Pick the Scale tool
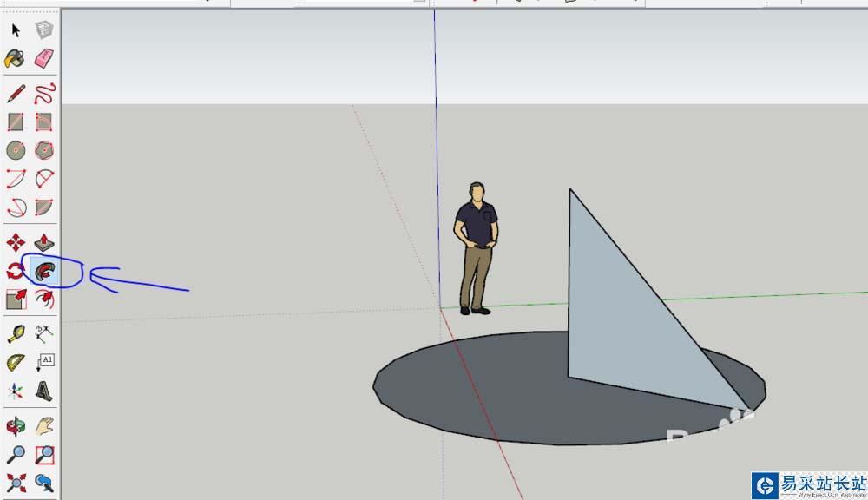 (16, 299)
